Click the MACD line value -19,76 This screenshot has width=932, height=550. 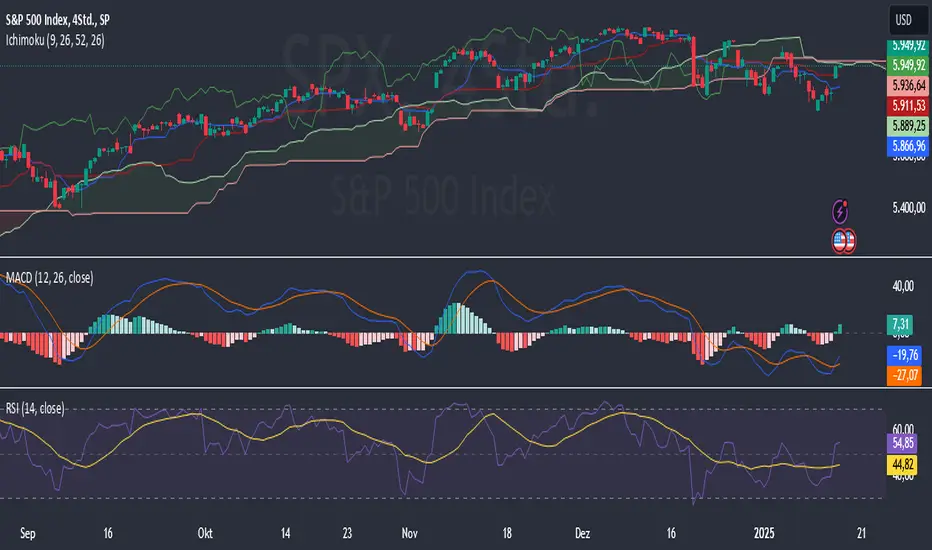[x=905, y=355]
